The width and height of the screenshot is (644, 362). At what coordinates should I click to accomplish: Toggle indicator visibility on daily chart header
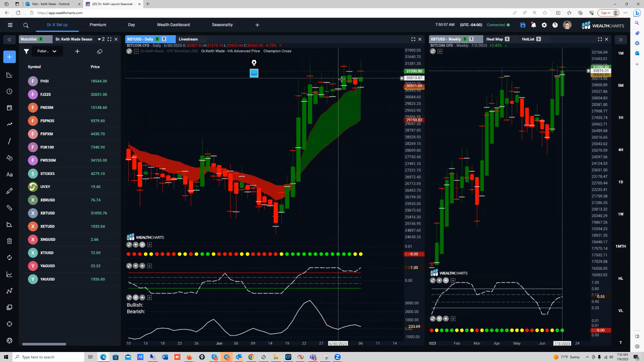129,51
